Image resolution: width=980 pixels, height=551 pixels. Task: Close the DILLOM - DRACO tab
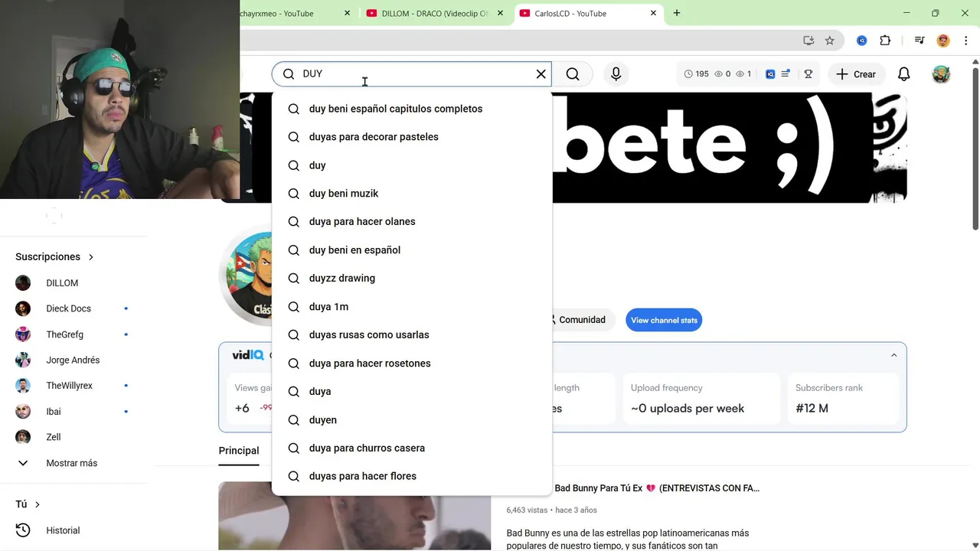501,13
